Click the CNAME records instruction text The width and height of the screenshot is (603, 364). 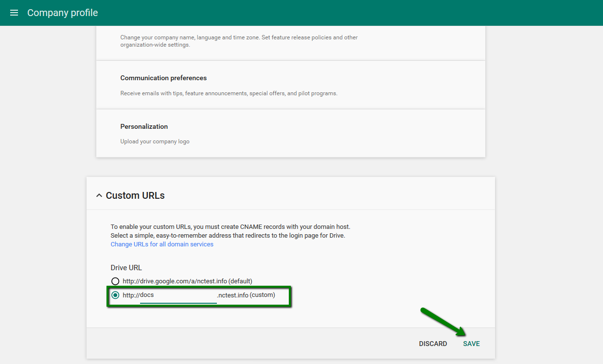[x=230, y=227]
